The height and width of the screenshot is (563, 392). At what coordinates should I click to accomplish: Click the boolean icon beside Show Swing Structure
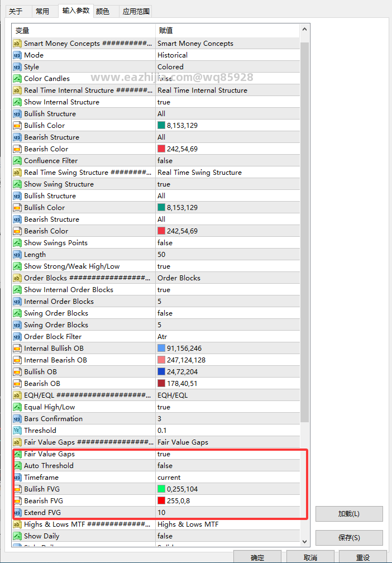coord(17,184)
